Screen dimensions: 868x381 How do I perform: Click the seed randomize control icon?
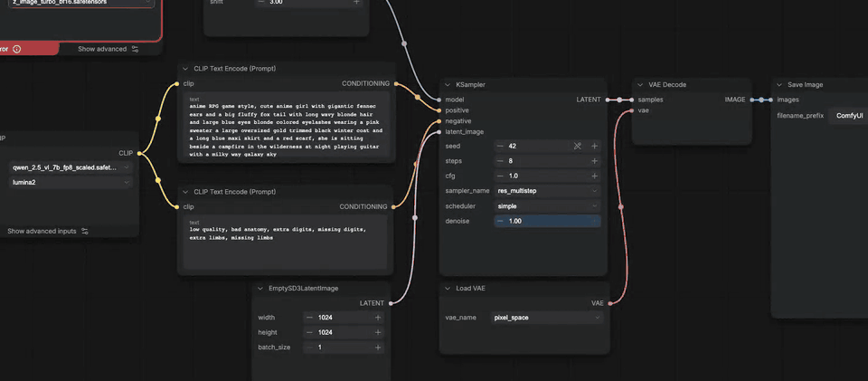[578, 147]
